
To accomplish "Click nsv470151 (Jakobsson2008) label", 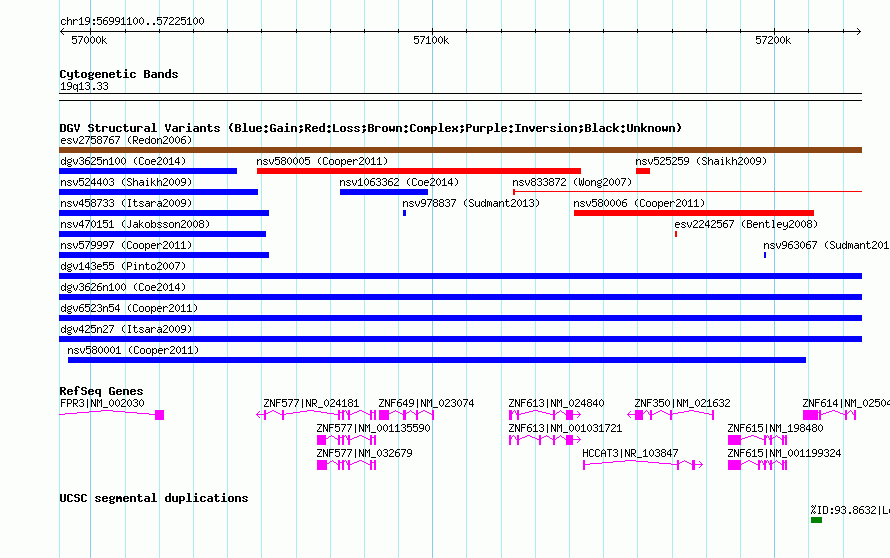I will coord(135,224).
